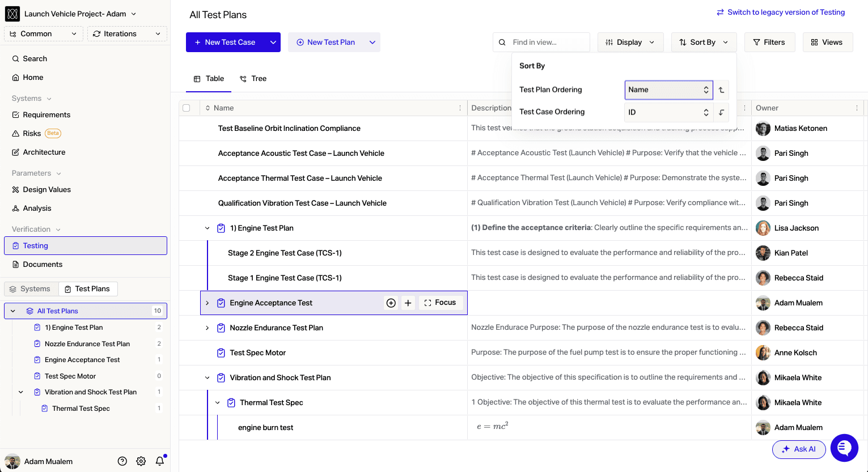Click Name column options menu icon
This screenshot has height=472, width=868.
[x=460, y=108]
